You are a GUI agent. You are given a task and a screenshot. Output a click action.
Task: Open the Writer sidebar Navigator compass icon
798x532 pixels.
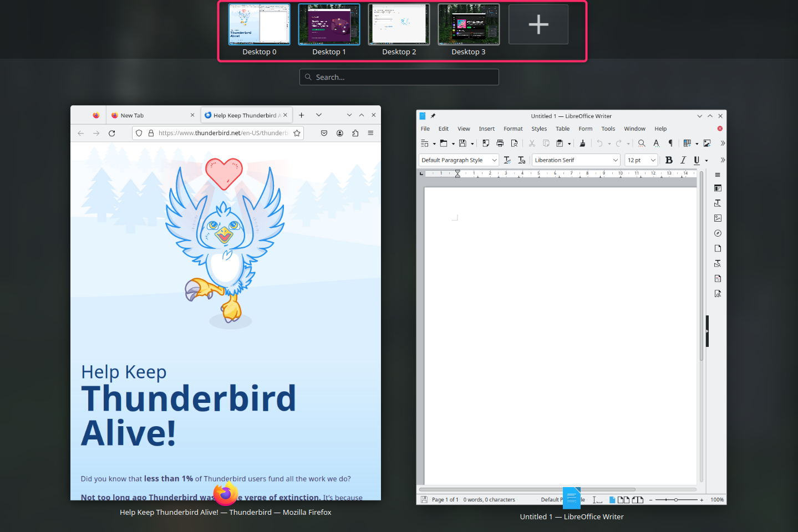(x=718, y=233)
